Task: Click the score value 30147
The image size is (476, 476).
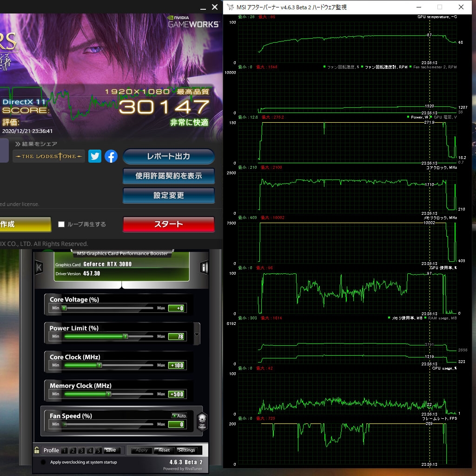Action: point(164,107)
